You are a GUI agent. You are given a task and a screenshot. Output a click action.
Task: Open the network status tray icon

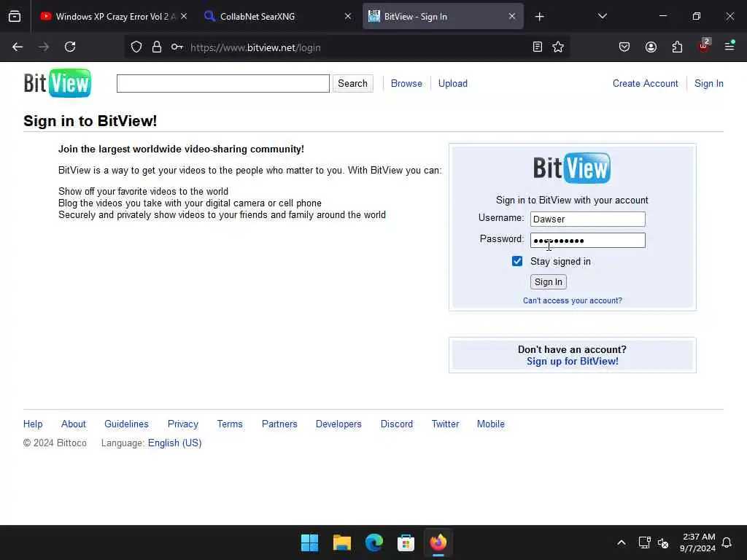(644, 542)
